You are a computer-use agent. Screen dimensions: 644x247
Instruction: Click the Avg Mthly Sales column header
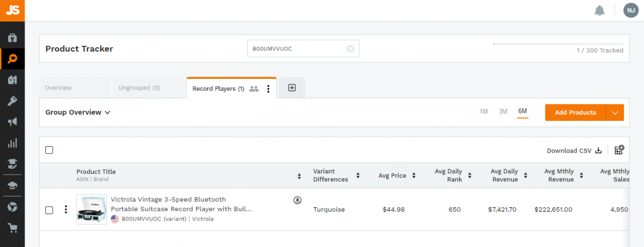click(x=614, y=175)
